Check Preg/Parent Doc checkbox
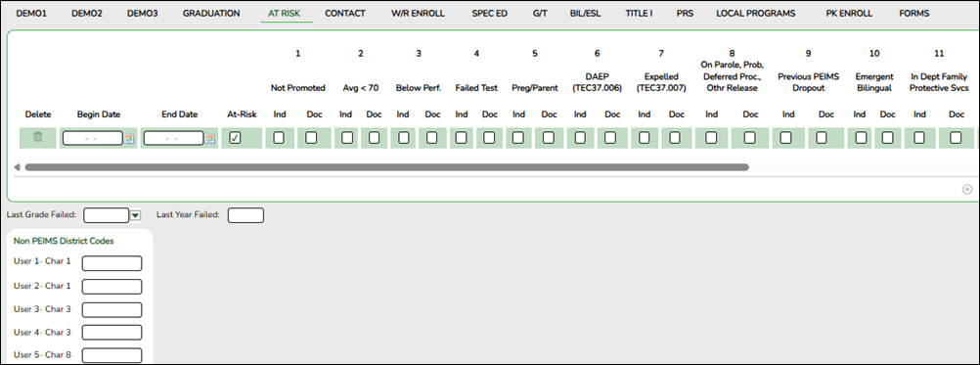980x365 pixels. [x=549, y=138]
